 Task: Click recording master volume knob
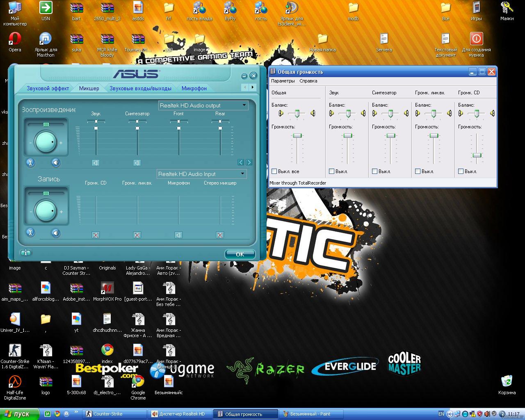click(46, 211)
